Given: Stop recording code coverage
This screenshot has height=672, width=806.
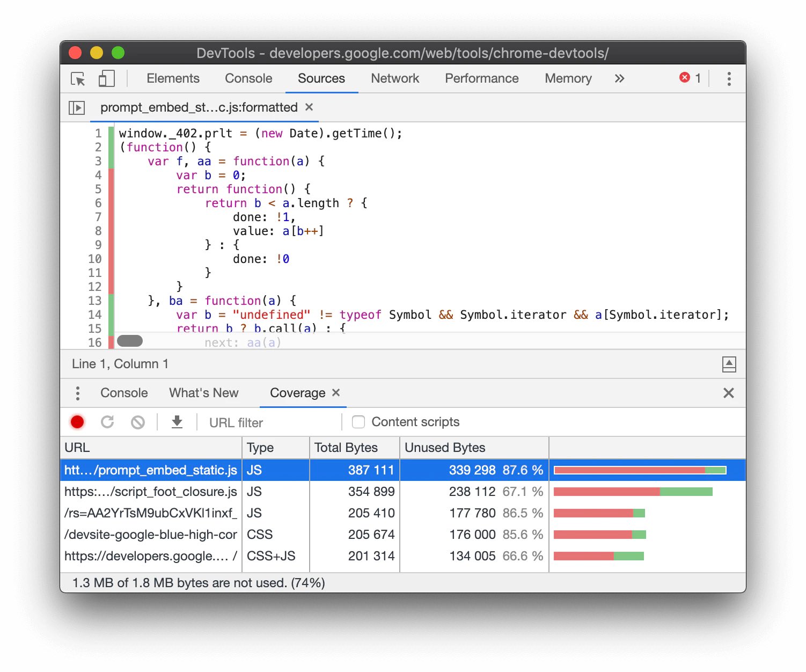Looking at the screenshot, I should [x=77, y=422].
